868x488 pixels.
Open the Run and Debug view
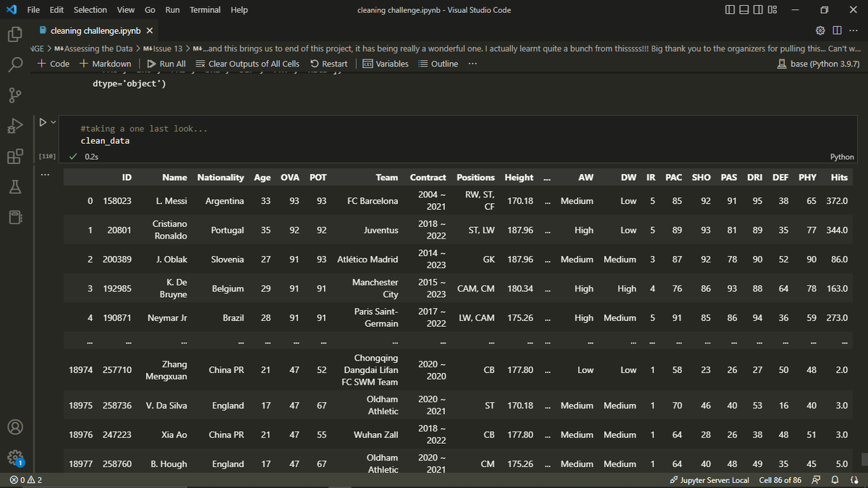pos(15,125)
